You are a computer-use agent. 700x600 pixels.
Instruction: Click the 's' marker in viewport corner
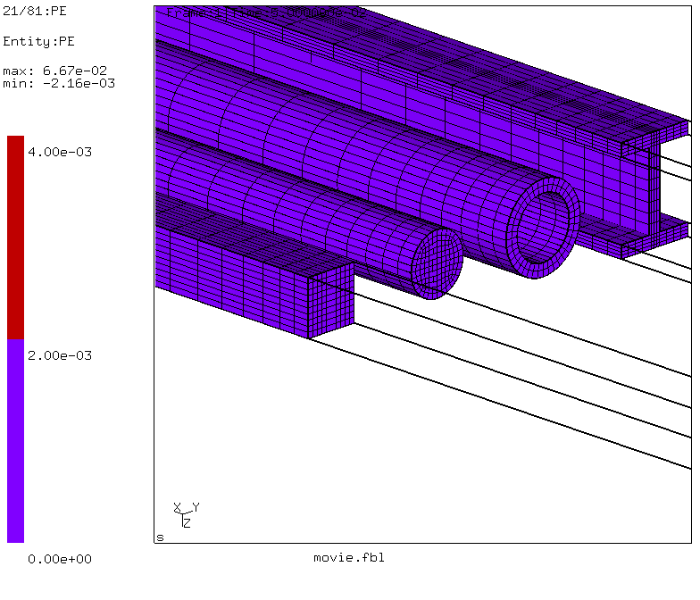[161, 537]
